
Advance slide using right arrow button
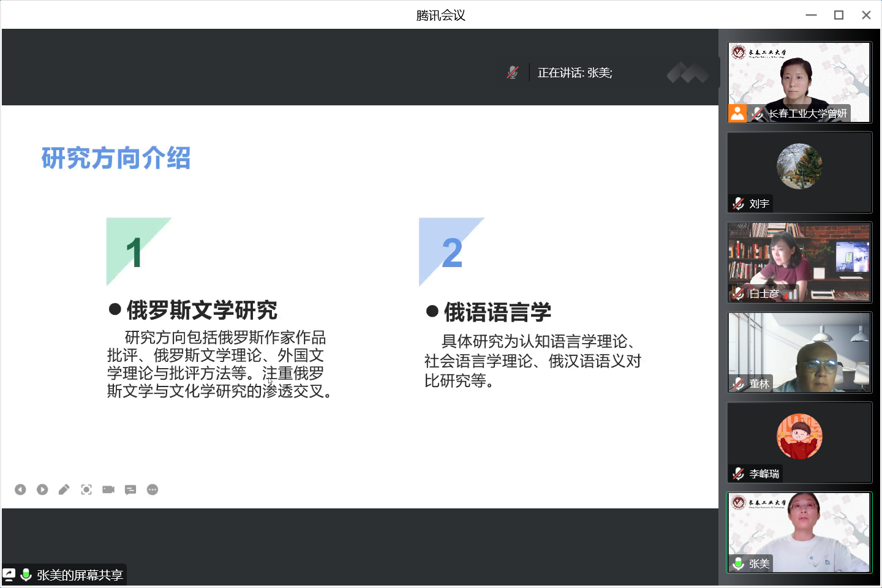click(x=42, y=489)
